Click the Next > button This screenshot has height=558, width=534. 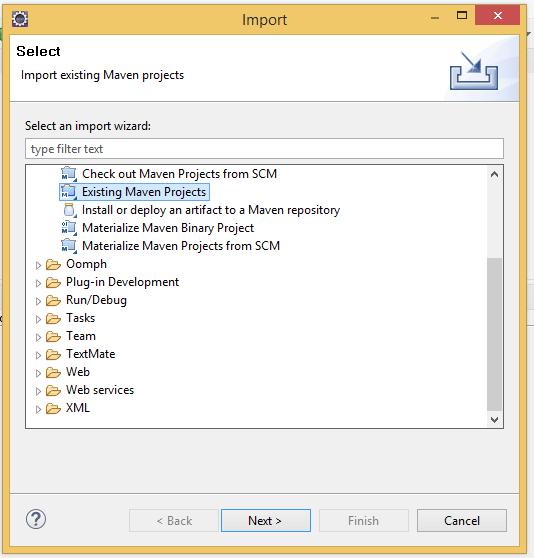pyautogui.click(x=266, y=521)
